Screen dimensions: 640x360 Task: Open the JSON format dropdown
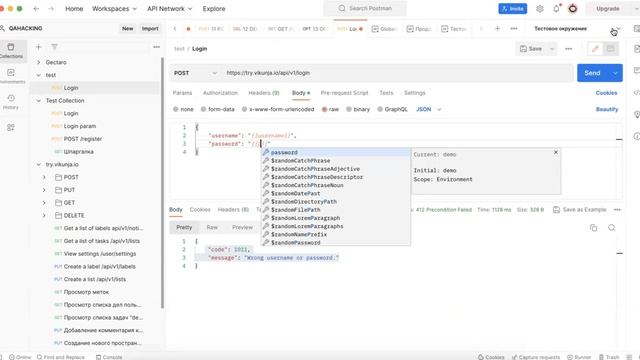(x=429, y=109)
